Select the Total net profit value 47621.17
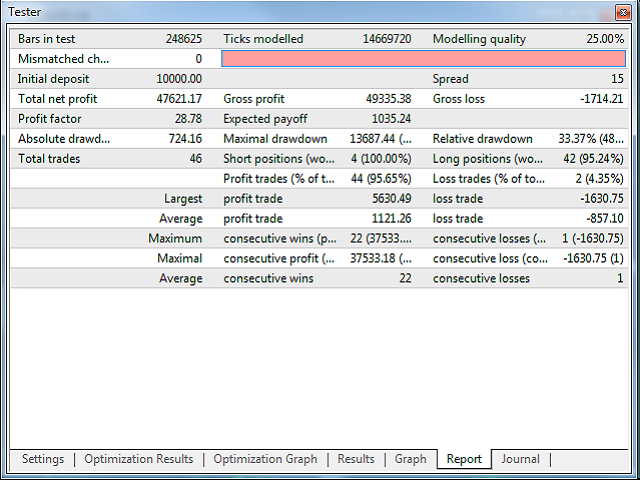Screen dimensions: 640x480 click(179, 99)
